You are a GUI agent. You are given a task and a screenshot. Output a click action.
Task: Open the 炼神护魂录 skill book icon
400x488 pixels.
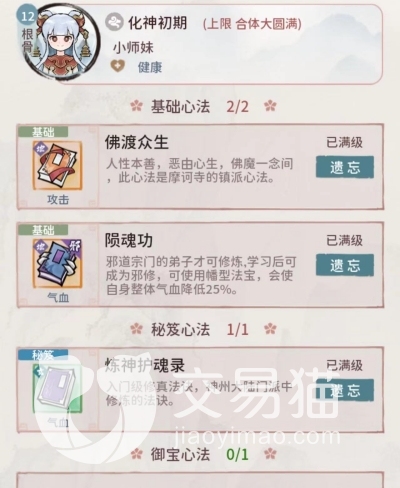[x=57, y=388]
